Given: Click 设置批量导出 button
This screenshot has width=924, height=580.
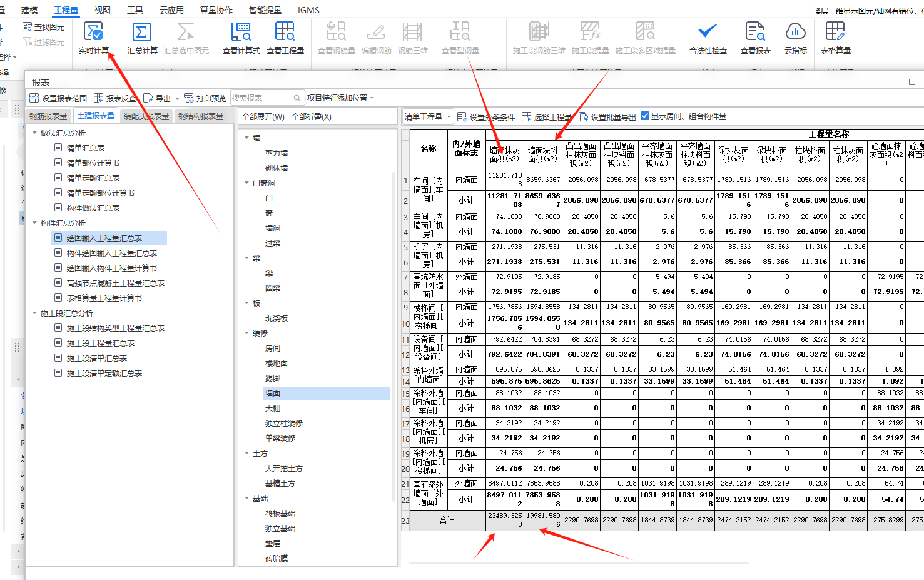Looking at the screenshot, I should (607, 117).
